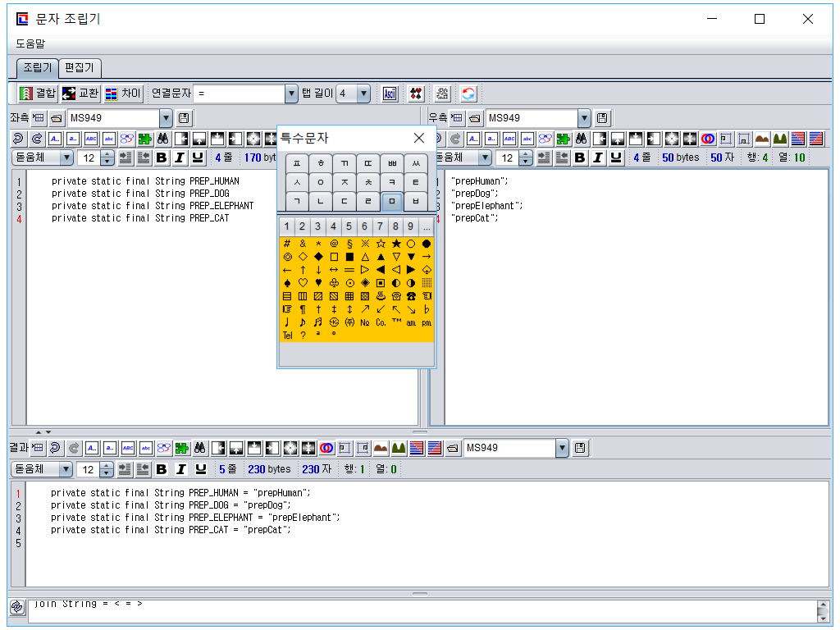Viewport: 840px width, 630px height.
Task: Click the card suits special character icon
Action: [416, 94]
